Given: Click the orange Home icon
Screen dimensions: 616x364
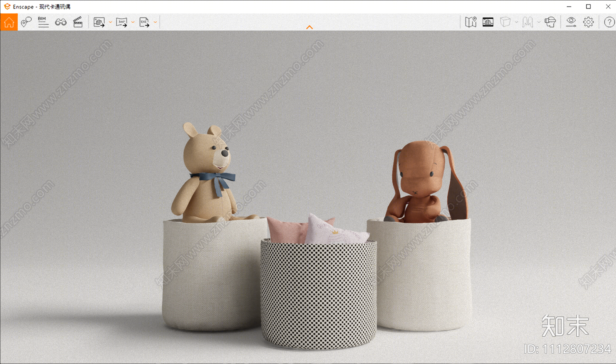Looking at the screenshot, I should click(9, 22).
